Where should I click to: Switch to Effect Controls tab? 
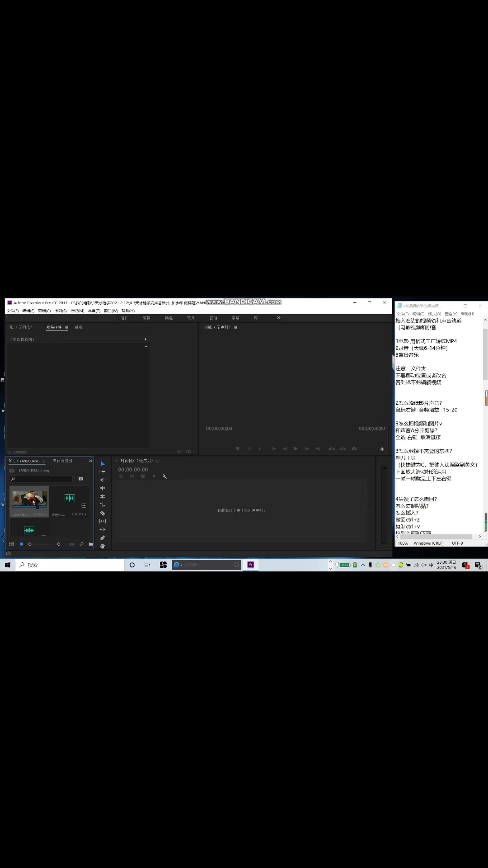[x=54, y=327]
